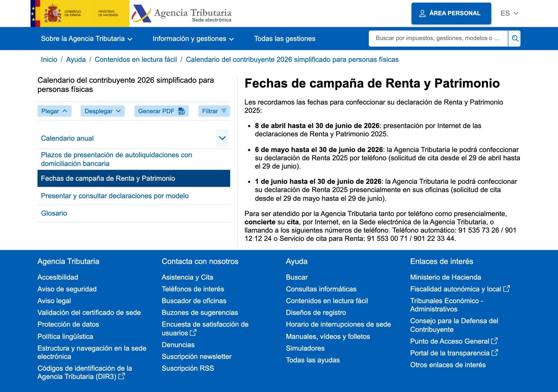Open Asistencia y Cita link
Image resolution: width=558 pixels, height=392 pixels.
pyautogui.click(x=187, y=277)
